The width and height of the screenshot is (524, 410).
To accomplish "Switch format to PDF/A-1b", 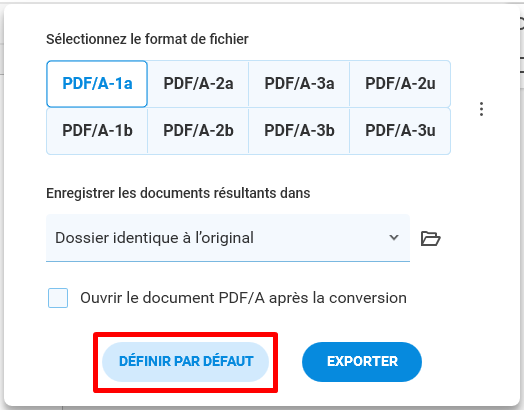I will (97, 131).
